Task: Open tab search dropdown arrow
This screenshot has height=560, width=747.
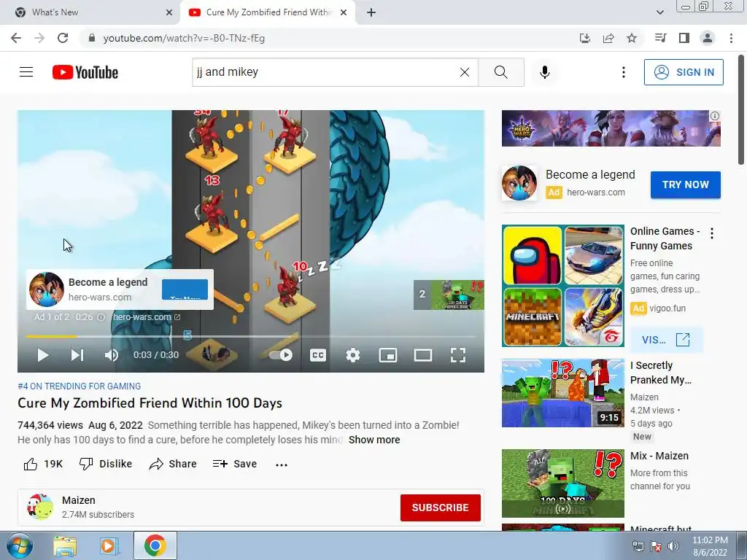Action: 659,12
